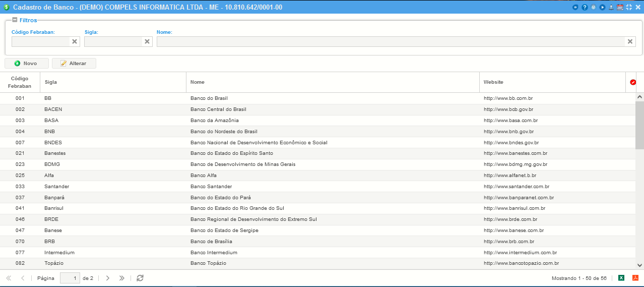Image resolution: width=644 pixels, height=287 pixels.
Task: Select the Banco do Nordeste do Brasil row
Action: coord(317,132)
